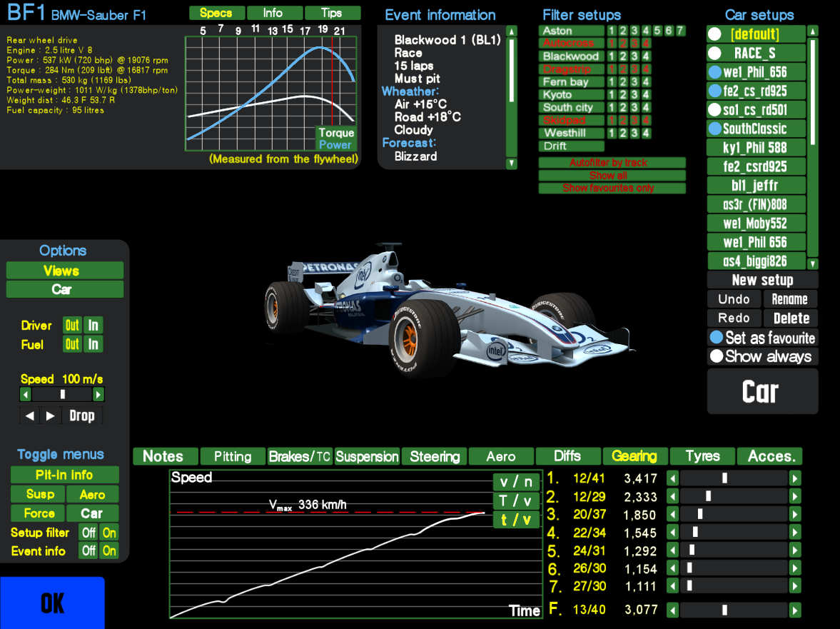Switch to the Tyres tab
Image resolution: width=840 pixels, height=629 pixels.
(x=702, y=456)
